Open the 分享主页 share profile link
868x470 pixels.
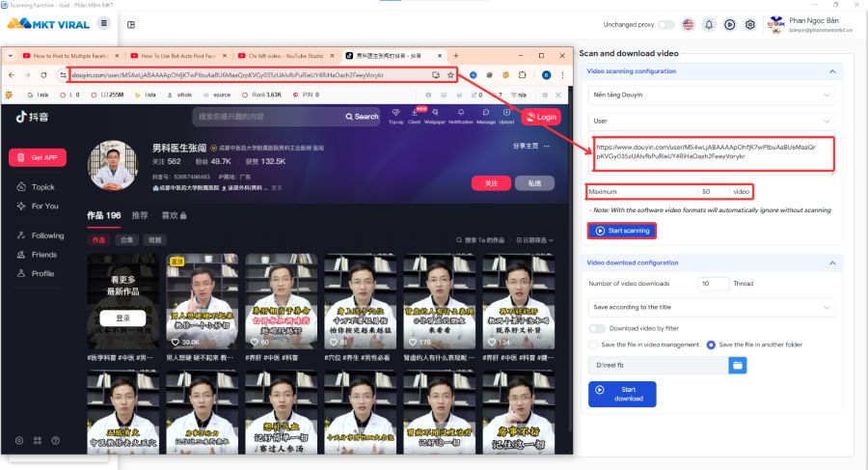(x=526, y=146)
